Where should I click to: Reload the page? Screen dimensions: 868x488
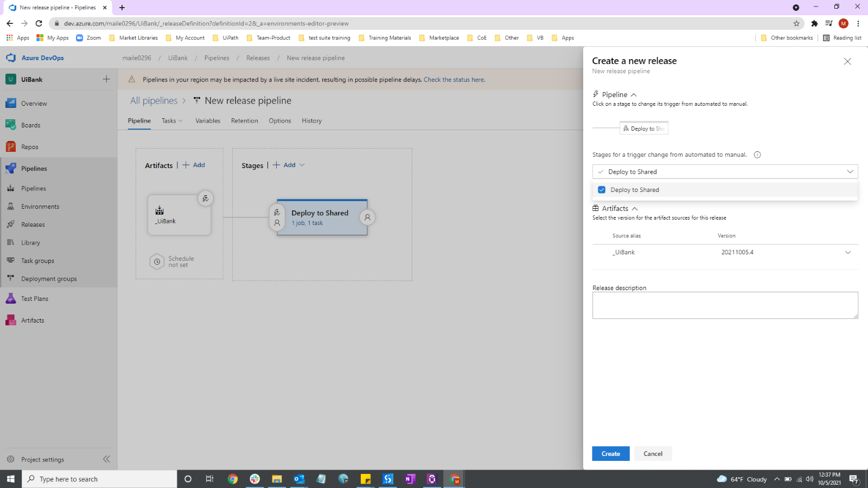(x=39, y=23)
